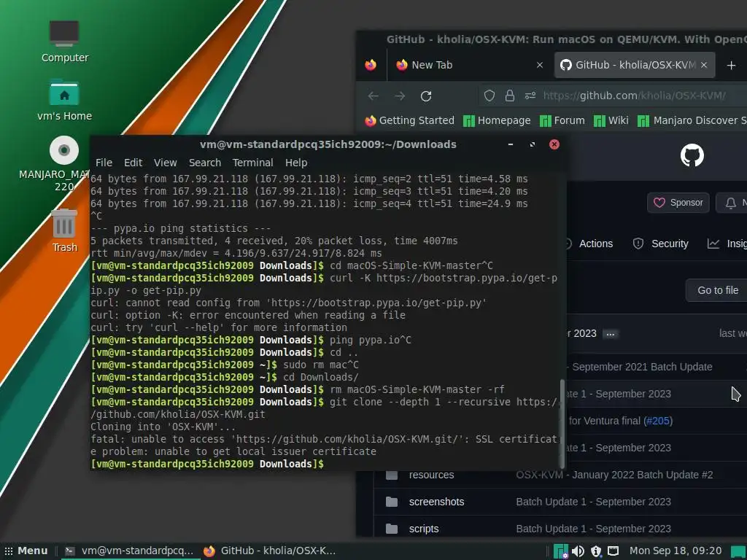747x560 pixels.
Task: Click the Firefox address bar URL
Action: pyautogui.click(x=634, y=96)
